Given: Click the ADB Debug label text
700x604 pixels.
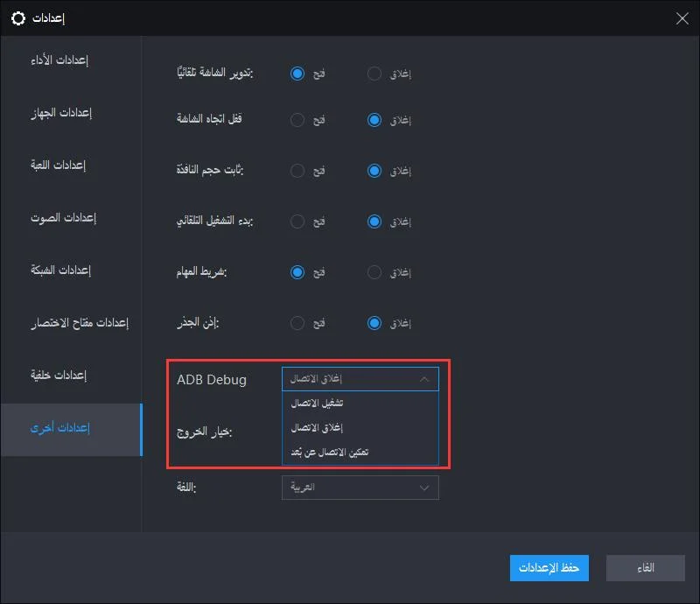Looking at the screenshot, I should point(212,380).
